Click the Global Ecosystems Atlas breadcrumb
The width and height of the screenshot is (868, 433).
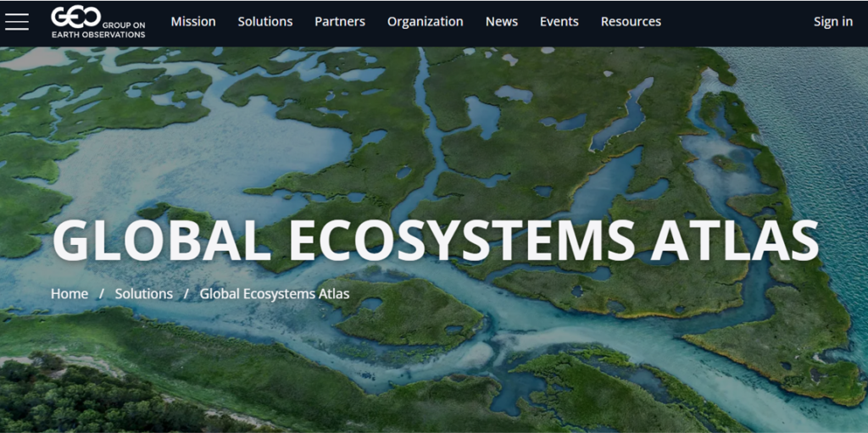tap(275, 294)
